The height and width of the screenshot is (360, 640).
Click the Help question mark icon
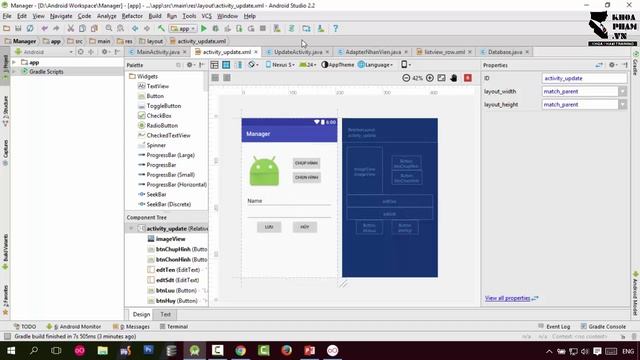coord(335,29)
